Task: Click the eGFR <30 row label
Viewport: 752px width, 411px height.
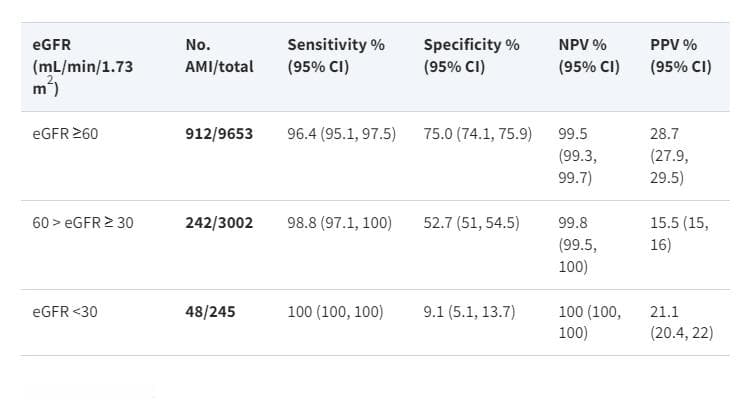Action: 65,312
